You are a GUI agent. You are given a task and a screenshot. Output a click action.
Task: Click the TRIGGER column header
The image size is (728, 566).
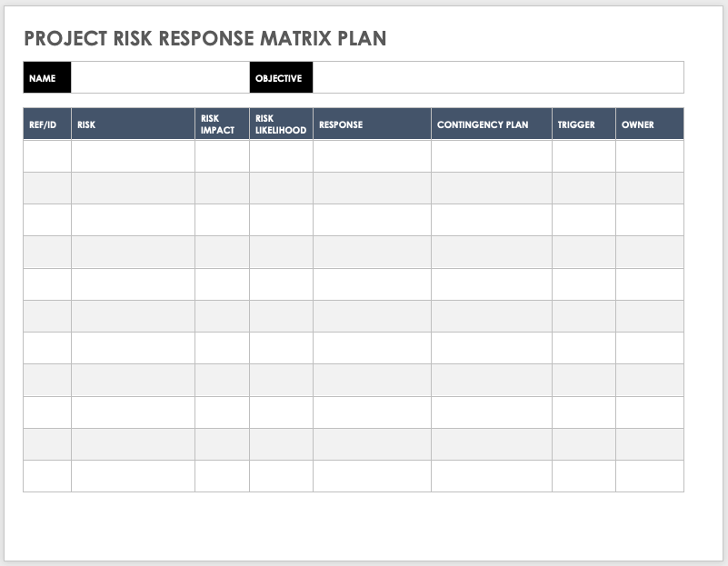pos(583,124)
